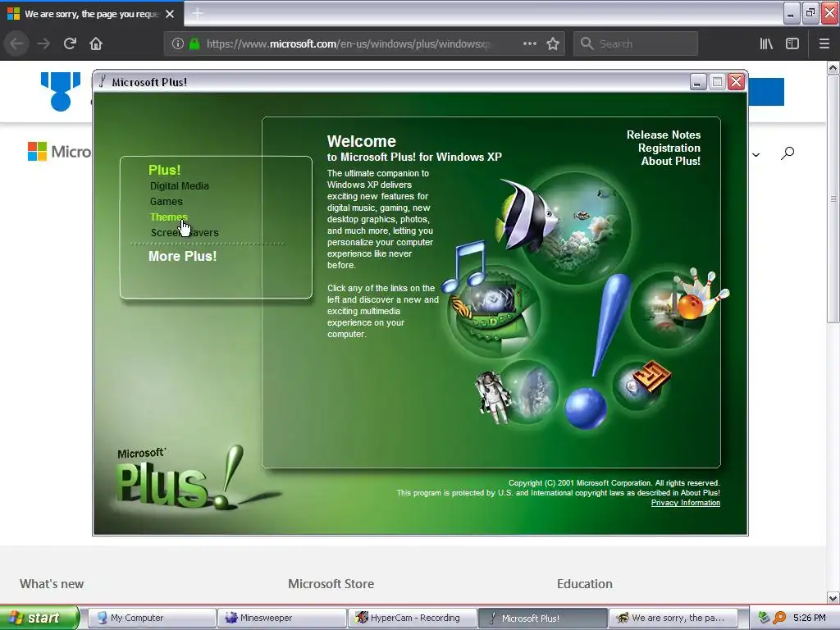The height and width of the screenshot is (630, 840).
Task: Click the blue button behind Plus! window
Action: 766,92
